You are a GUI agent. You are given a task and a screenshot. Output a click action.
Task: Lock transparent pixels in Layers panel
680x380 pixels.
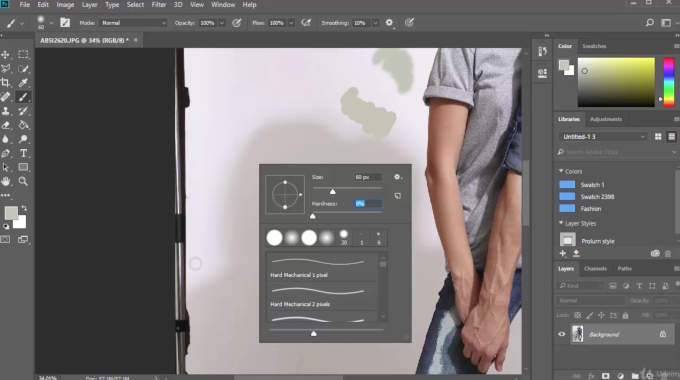click(x=578, y=315)
